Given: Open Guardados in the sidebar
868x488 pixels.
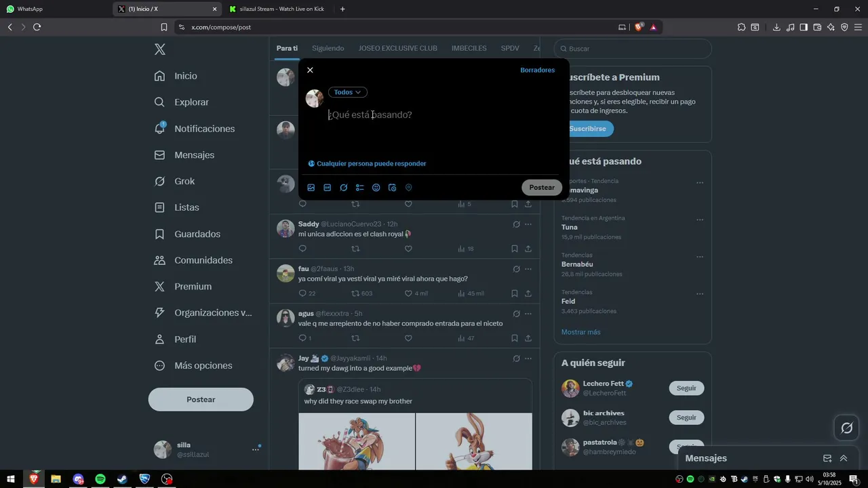Looking at the screenshot, I should coord(187,234).
